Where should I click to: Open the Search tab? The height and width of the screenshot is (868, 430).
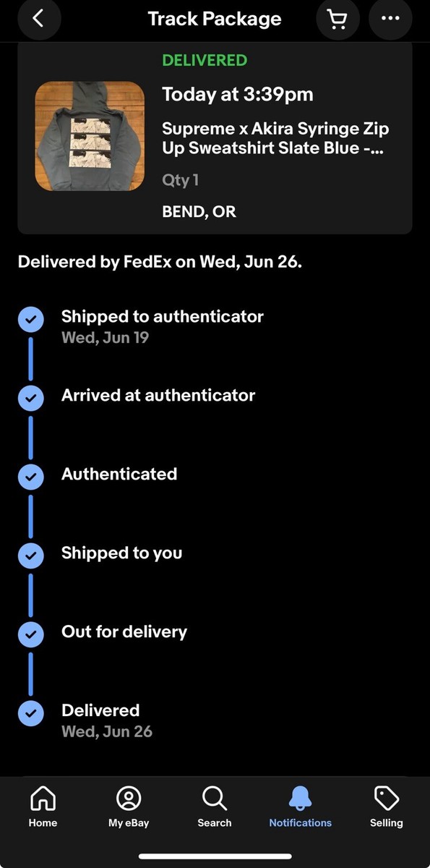click(x=215, y=807)
